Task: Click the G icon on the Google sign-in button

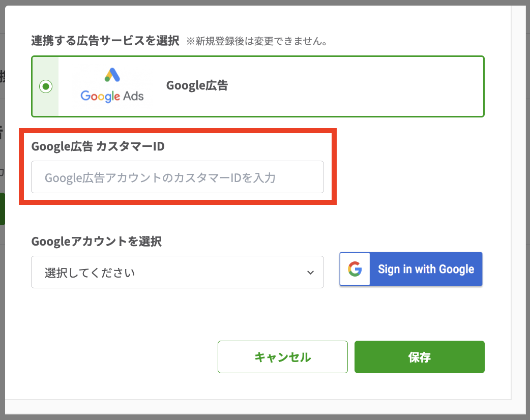Action: pos(355,269)
